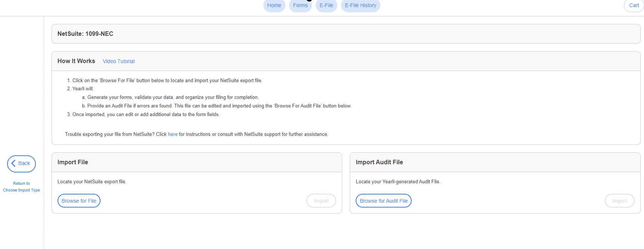The width and height of the screenshot is (644, 249).
Task: Click Import button in Import Audit File panel
Action: pyautogui.click(x=620, y=201)
